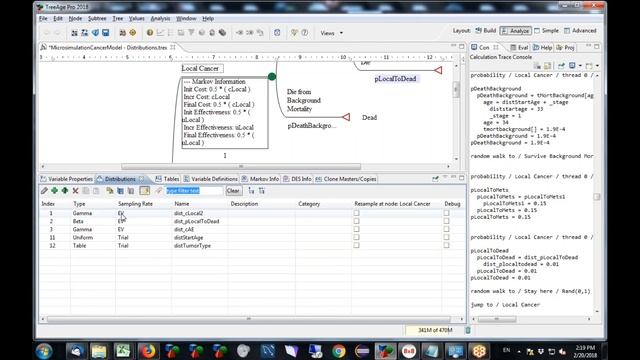Open the File menu
The image size is (640, 360).
click(x=43, y=18)
